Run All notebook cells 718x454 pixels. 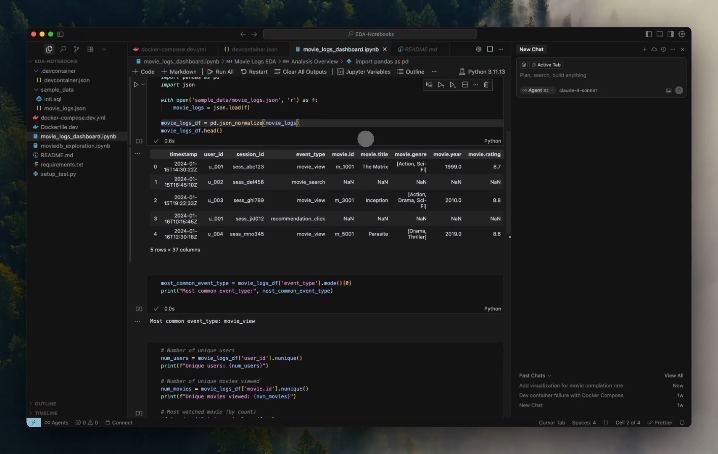220,71
